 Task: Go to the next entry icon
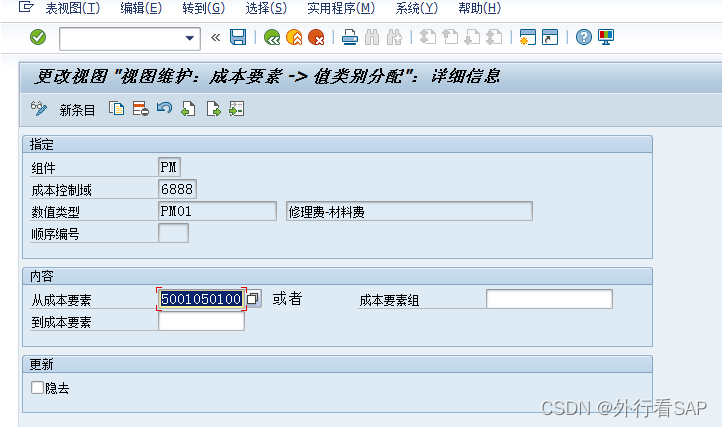pos(213,109)
